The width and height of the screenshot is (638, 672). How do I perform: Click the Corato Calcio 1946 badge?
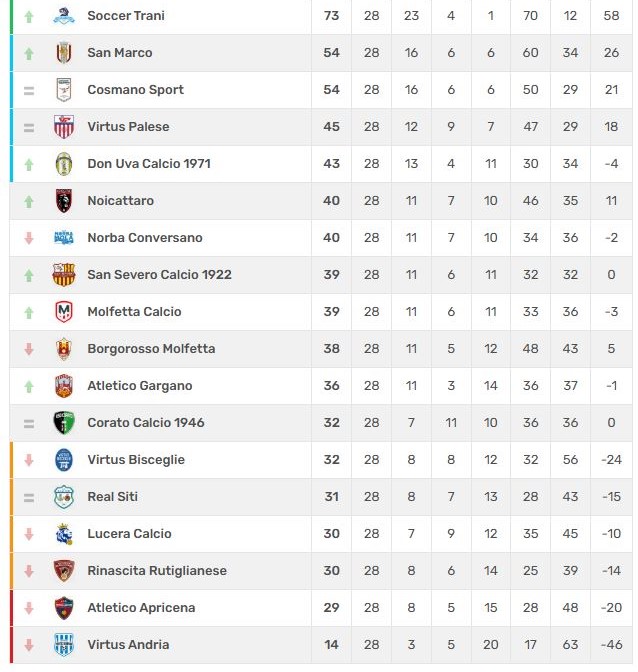64,423
